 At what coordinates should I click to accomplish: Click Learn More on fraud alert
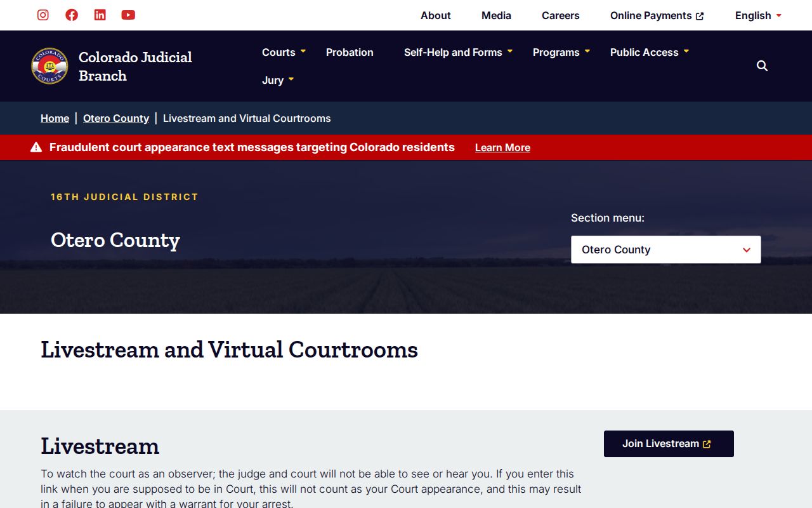pos(502,147)
